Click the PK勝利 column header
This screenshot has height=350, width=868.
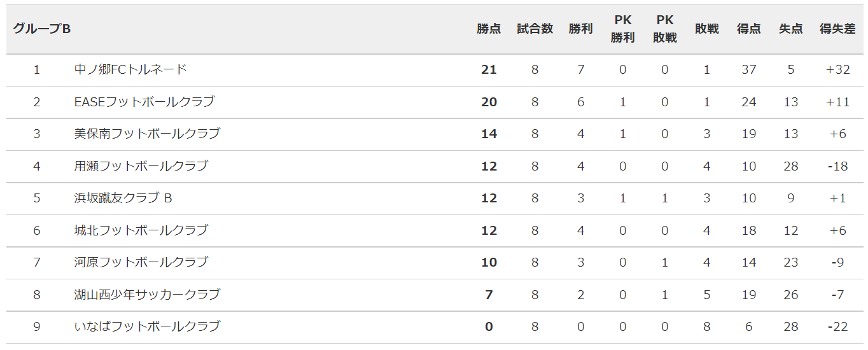622,29
